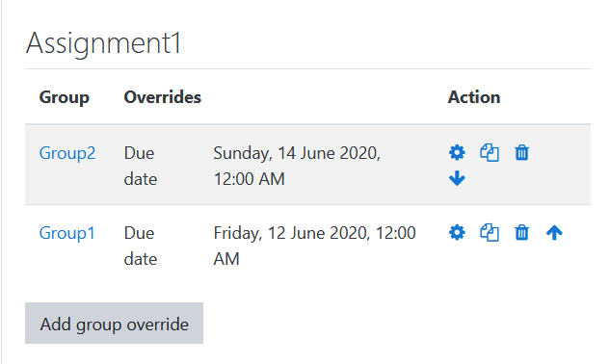Click the Friday, 12 June 2020 text
The height and width of the screenshot is (364, 610).
click(x=290, y=233)
